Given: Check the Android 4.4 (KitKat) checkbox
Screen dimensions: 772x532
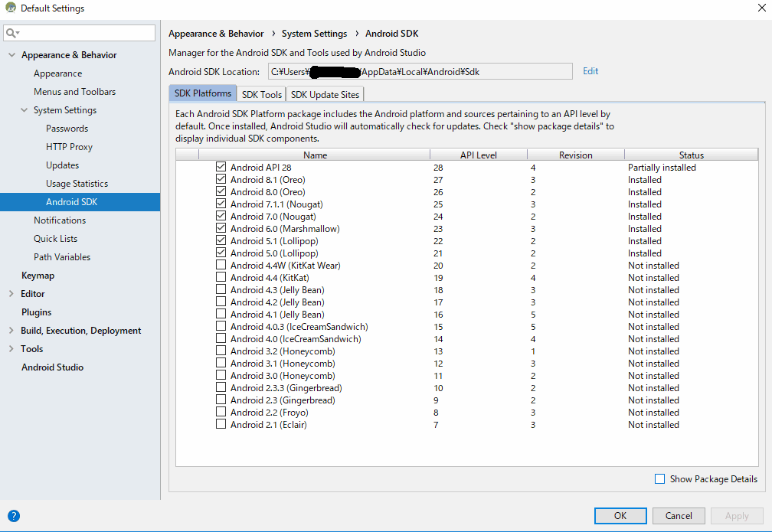Looking at the screenshot, I should pyautogui.click(x=221, y=278).
